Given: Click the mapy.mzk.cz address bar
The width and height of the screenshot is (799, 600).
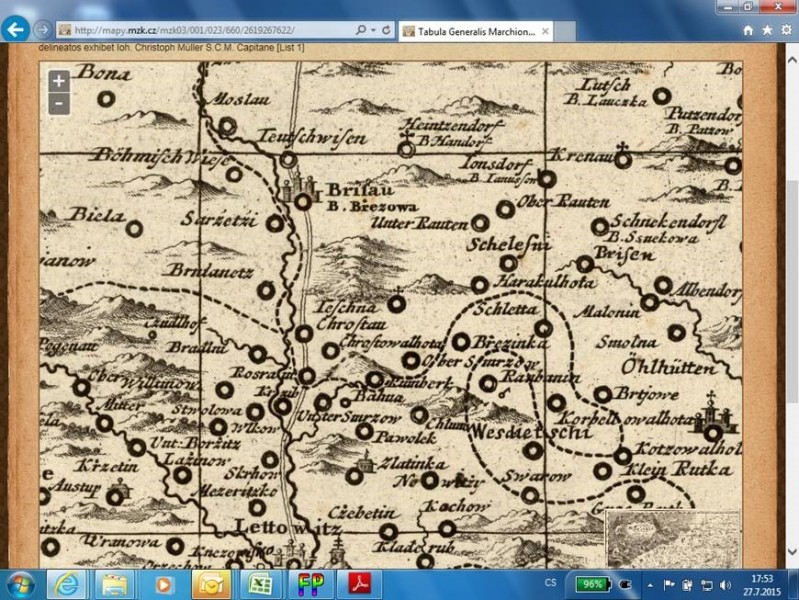Looking at the screenshot, I should click(x=204, y=30).
